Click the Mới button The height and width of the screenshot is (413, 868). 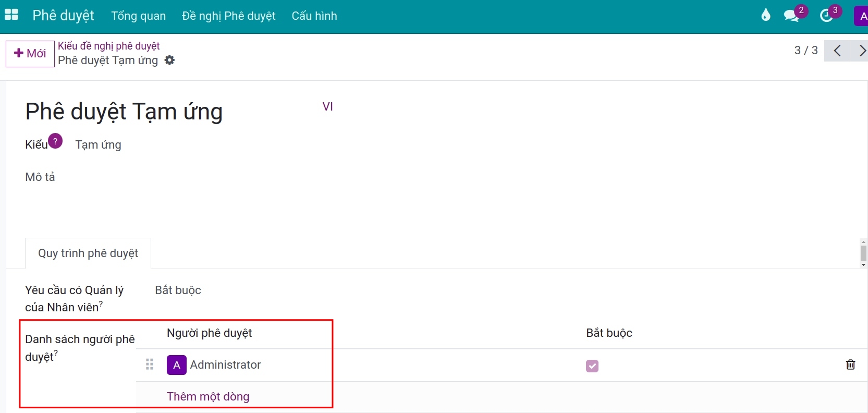pyautogui.click(x=30, y=54)
